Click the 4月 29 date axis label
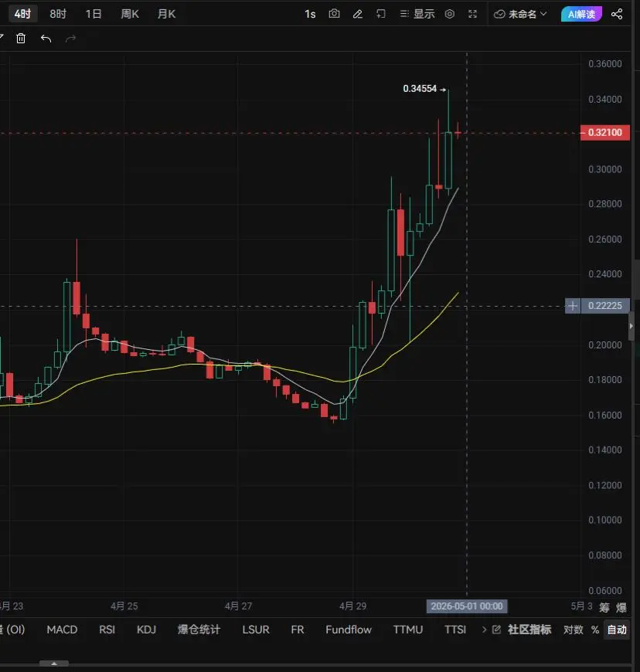640x672 pixels. tap(352, 606)
